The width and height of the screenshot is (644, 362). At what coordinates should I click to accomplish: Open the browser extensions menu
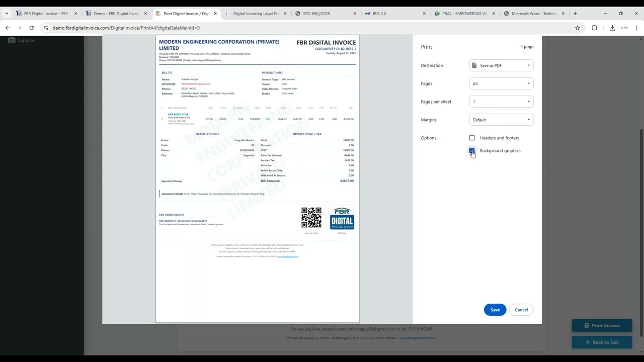click(594, 28)
